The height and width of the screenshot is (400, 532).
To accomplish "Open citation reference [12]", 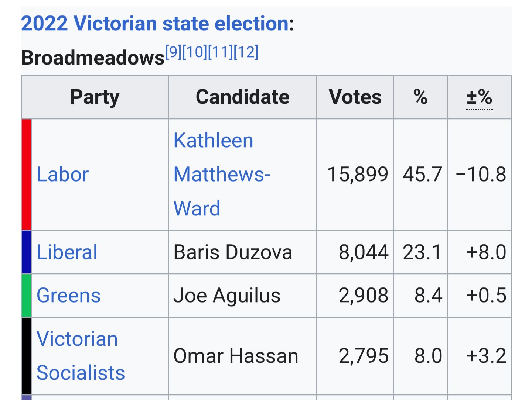I will pyautogui.click(x=246, y=52).
